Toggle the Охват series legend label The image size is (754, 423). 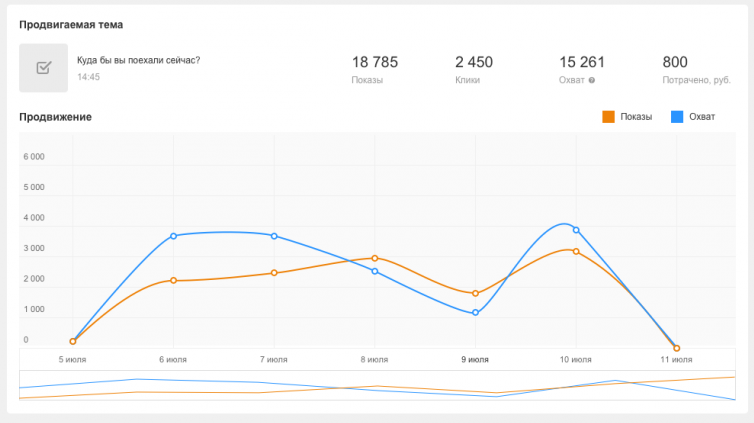(x=702, y=117)
